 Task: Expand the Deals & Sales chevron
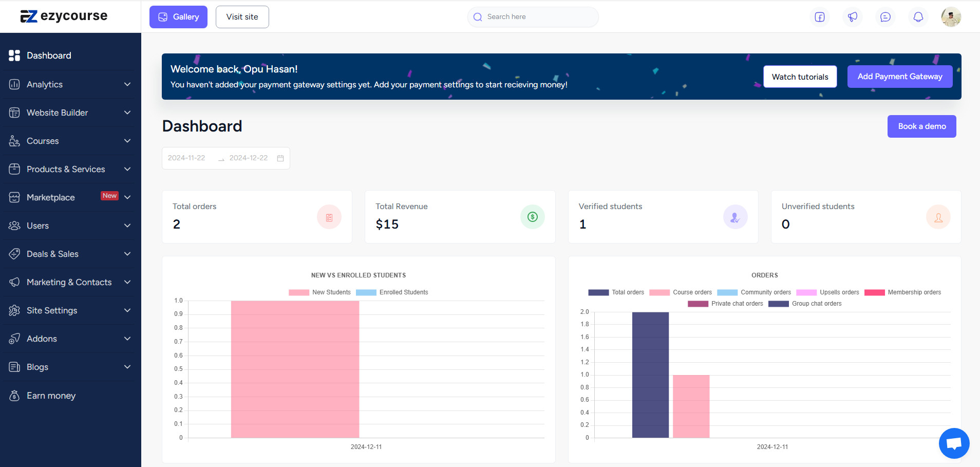(x=127, y=254)
